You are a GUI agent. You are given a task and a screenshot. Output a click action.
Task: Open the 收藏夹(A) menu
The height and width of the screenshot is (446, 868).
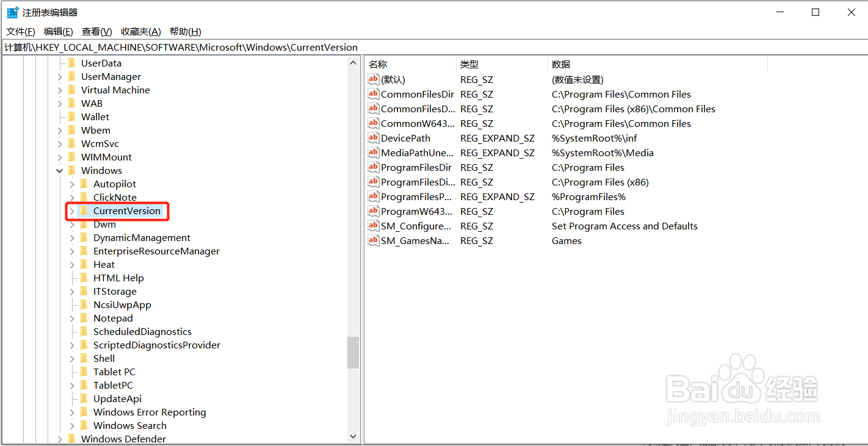pyautogui.click(x=141, y=32)
